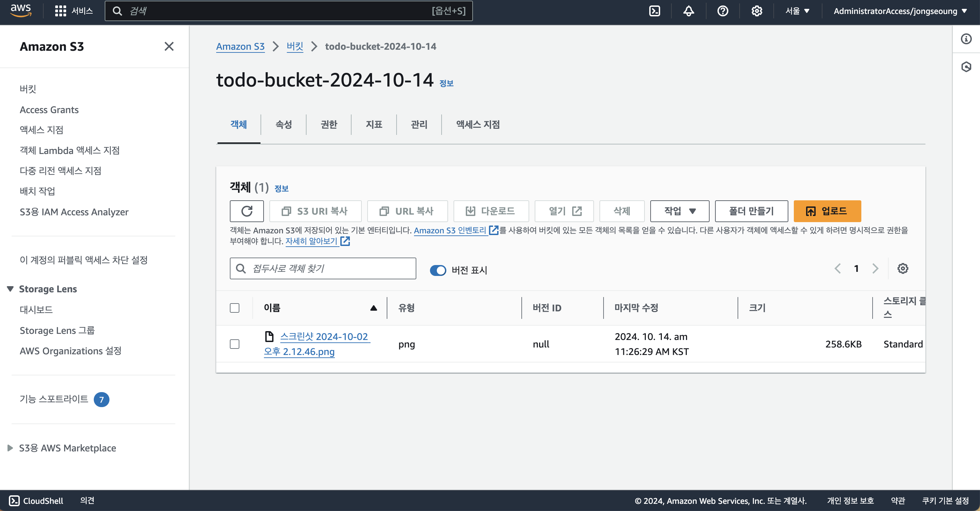Click the AWS logo home icon
980x511 pixels.
[x=20, y=11]
